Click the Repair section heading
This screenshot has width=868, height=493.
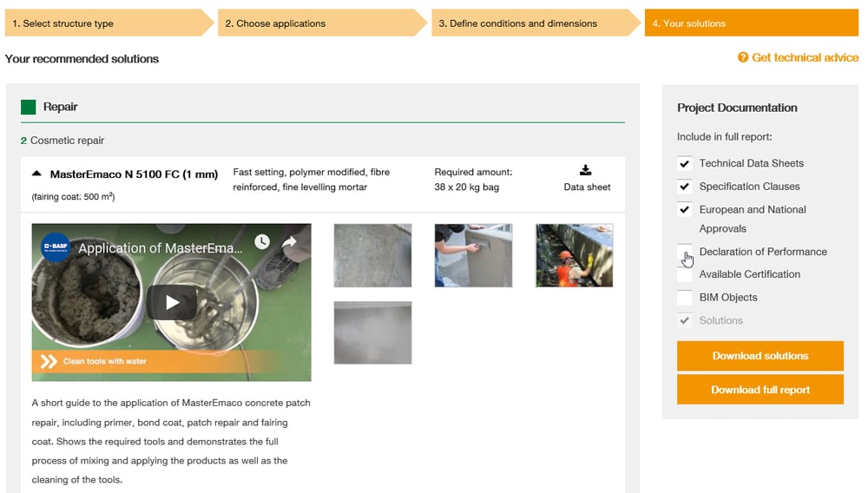(61, 107)
